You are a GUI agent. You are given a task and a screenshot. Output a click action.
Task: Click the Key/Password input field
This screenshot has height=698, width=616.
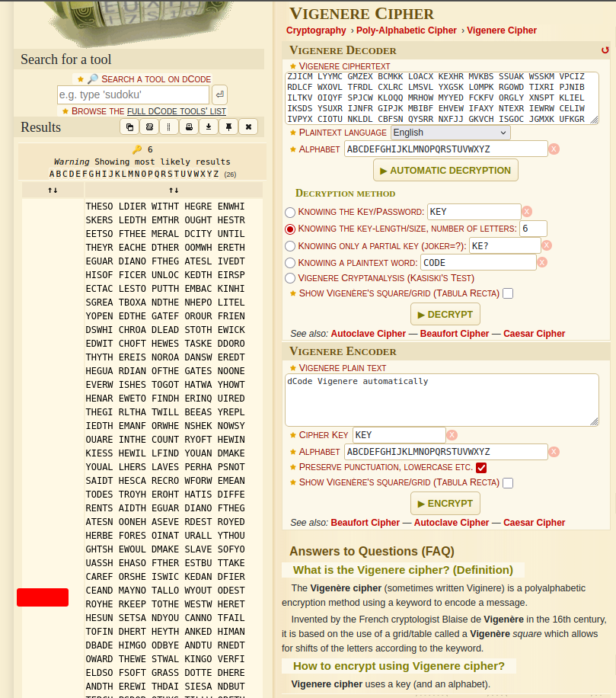(x=474, y=211)
